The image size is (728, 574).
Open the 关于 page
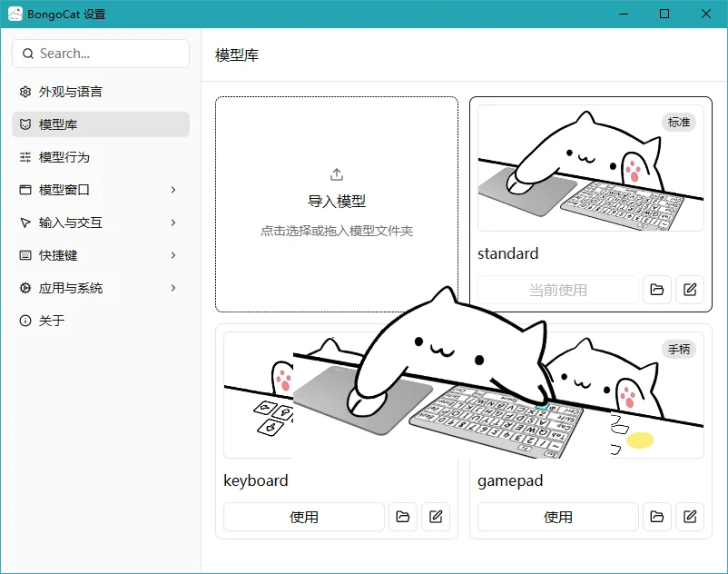(101, 321)
